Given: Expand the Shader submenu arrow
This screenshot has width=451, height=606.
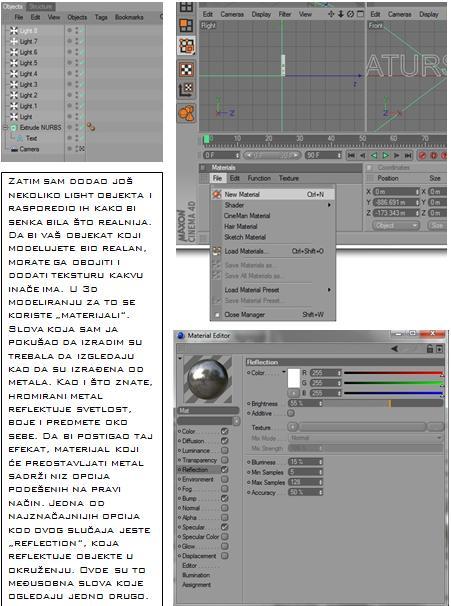Looking at the screenshot, I should point(329,205).
